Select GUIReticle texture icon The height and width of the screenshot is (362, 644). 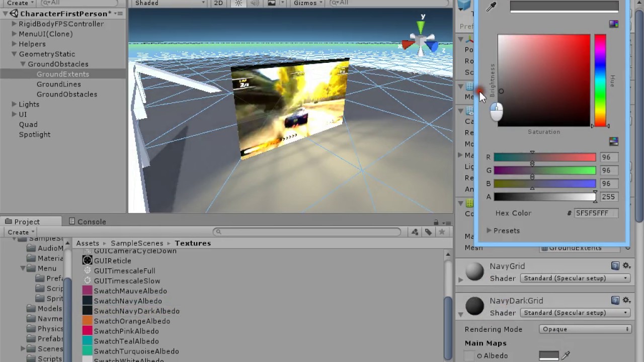click(x=87, y=260)
